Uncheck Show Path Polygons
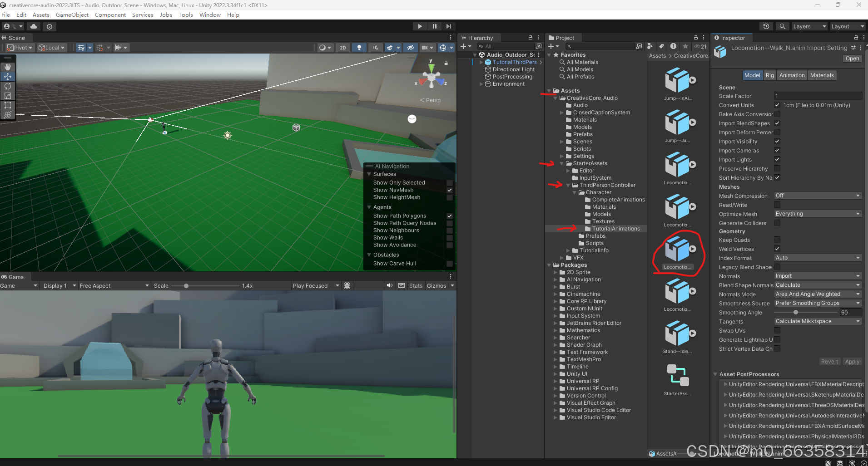This screenshot has width=868, height=466. point(450,216)
